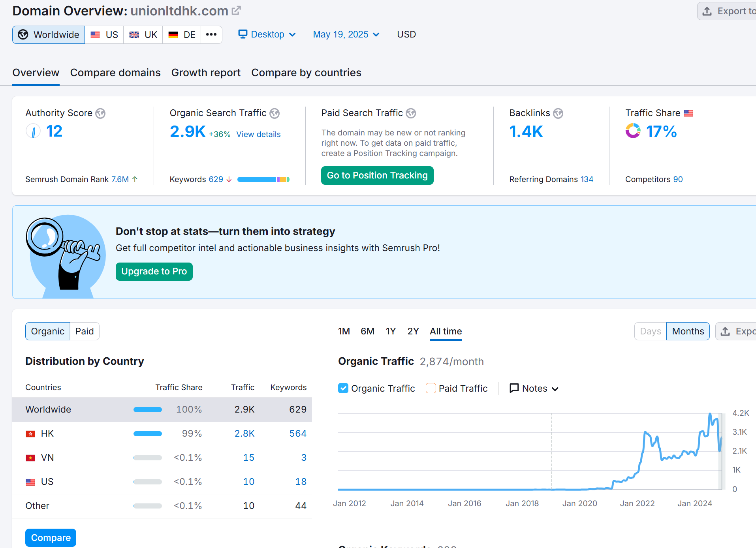Click the US flag in the country table
The image size is (756, 548).
click(30, 482)
